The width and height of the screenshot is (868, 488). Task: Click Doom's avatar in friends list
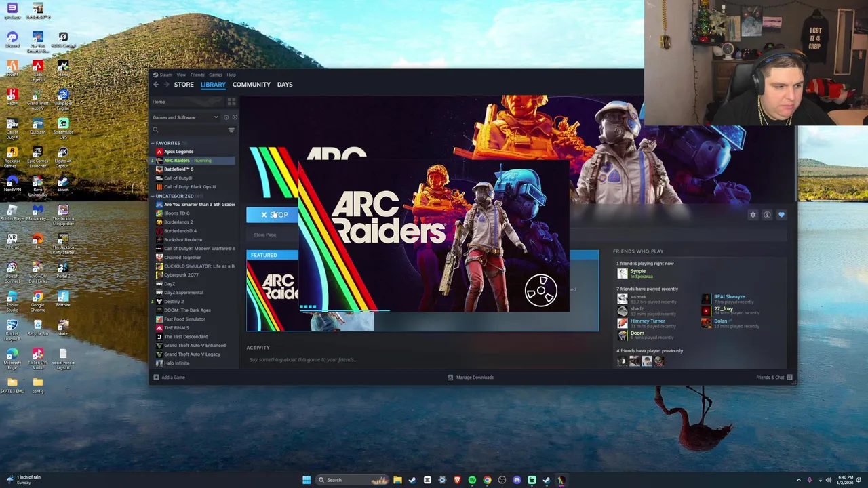pyautogui.click(x=623, y=335)
